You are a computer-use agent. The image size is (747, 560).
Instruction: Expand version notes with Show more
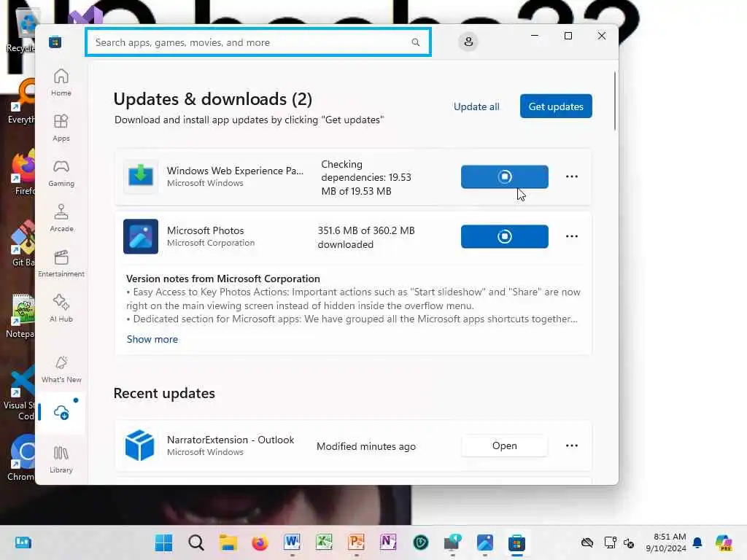point(152,339)
